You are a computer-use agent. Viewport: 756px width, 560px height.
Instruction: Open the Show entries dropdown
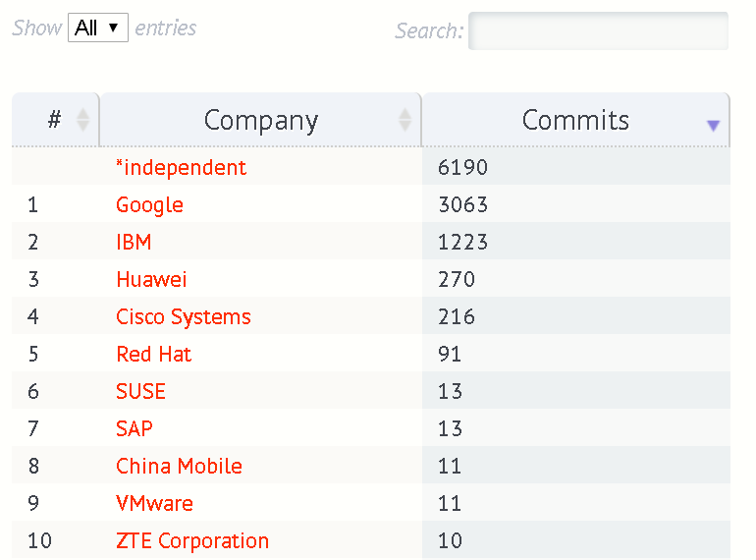coord(98,28)
